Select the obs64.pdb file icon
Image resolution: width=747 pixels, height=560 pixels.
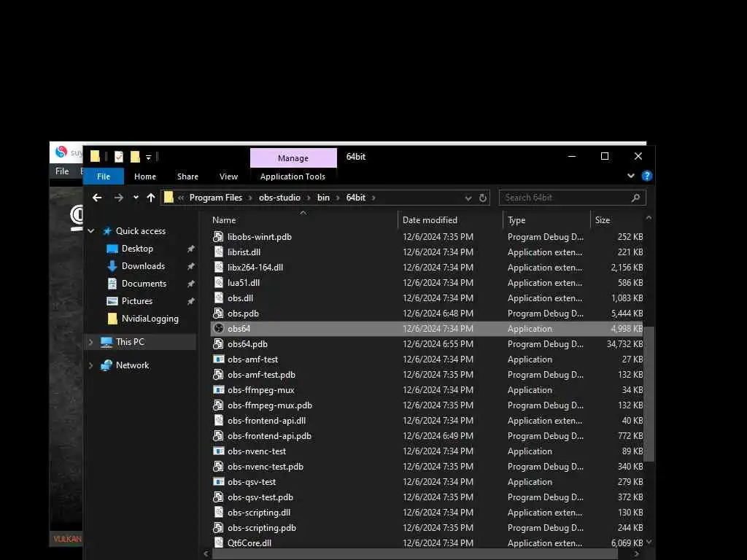pyautogui.click(x=218, y=344)
